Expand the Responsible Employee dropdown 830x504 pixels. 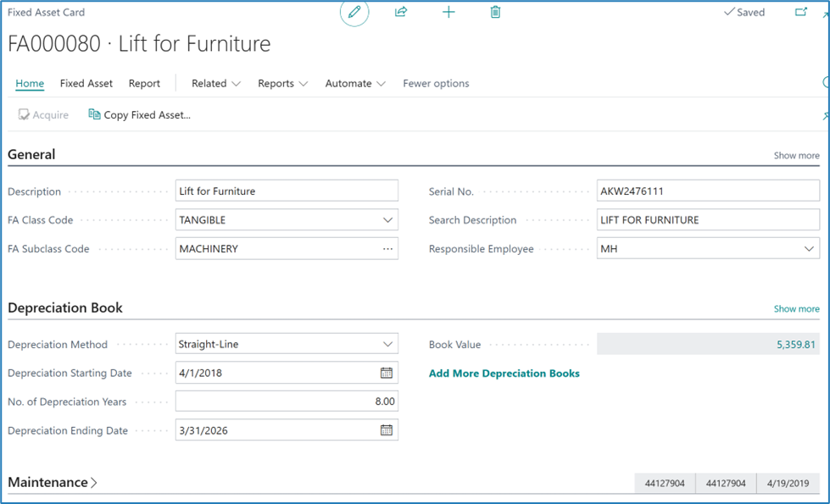pyautogui.click(x=809, y=248)
